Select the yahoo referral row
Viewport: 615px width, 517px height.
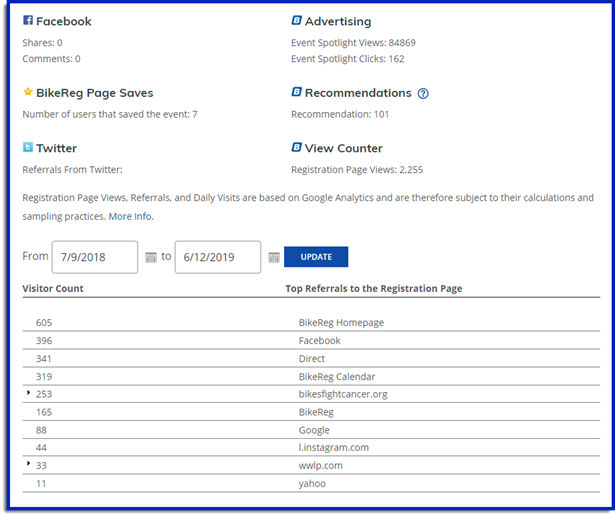pos(311,483)
